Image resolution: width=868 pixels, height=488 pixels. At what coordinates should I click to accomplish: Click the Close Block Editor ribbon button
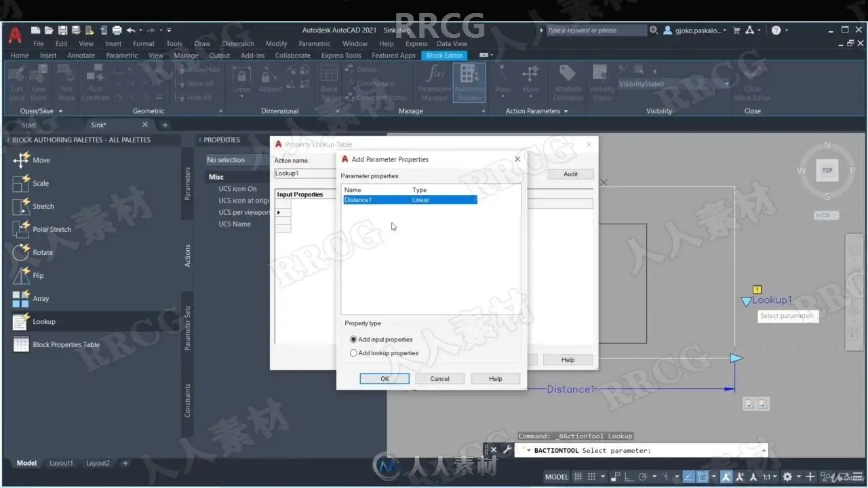752,83
